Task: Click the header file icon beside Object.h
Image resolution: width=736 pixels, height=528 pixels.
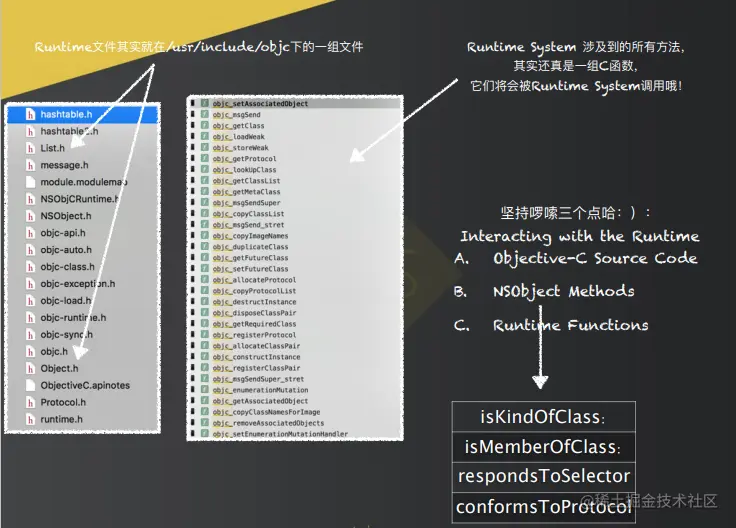Action: coord(31,368)
